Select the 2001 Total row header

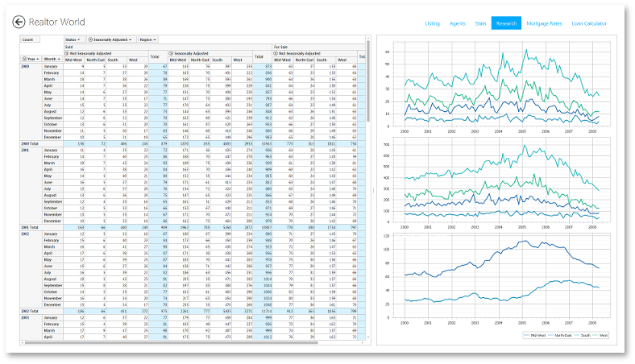point(30,228)
